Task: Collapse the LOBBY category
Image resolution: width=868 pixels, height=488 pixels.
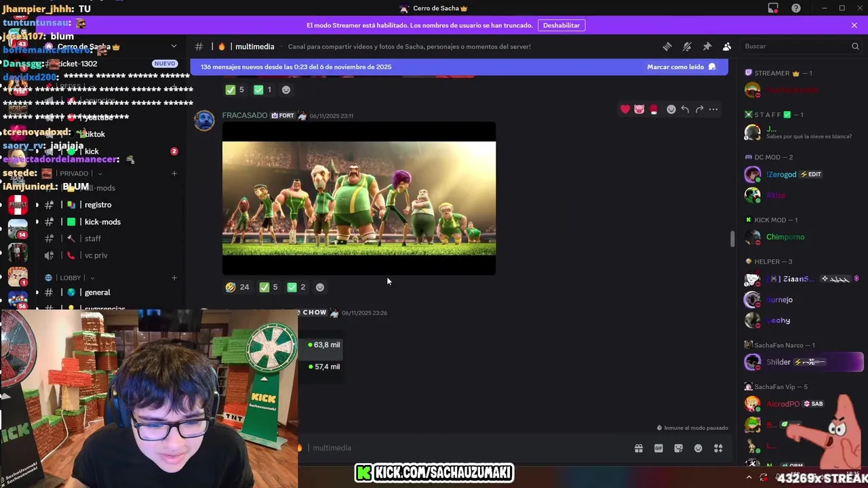Action: [70, 278]
